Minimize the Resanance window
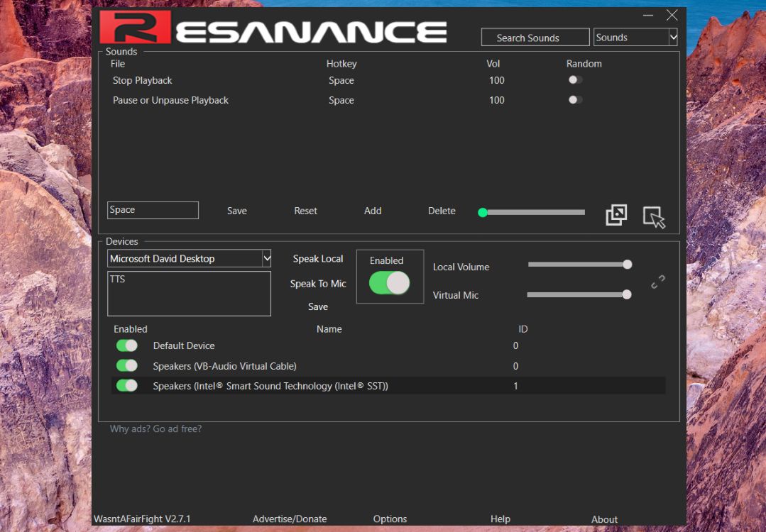This screenshot has width=766, height=532. tap(648, 15)
